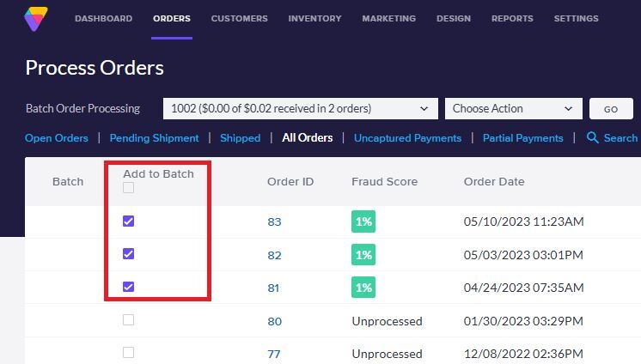Click order date 05/03/2023 03:01PM
The width and height of the screenshot is (641, 364).
pyautogui.click(x=523, y=255)
